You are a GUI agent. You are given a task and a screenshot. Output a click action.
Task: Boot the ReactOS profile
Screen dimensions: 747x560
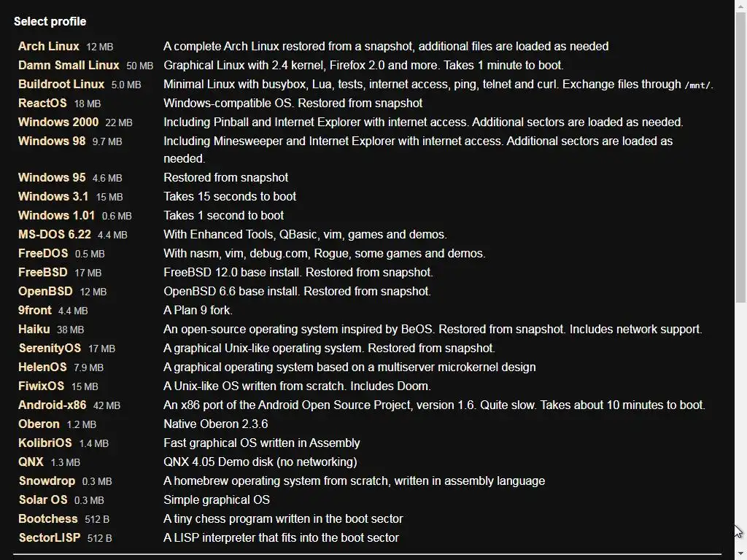pos(42,103)
